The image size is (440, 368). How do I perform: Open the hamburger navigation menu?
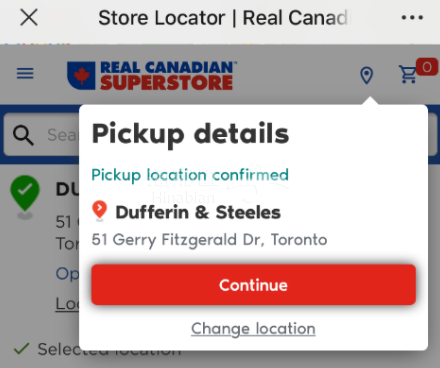(25, 73)
